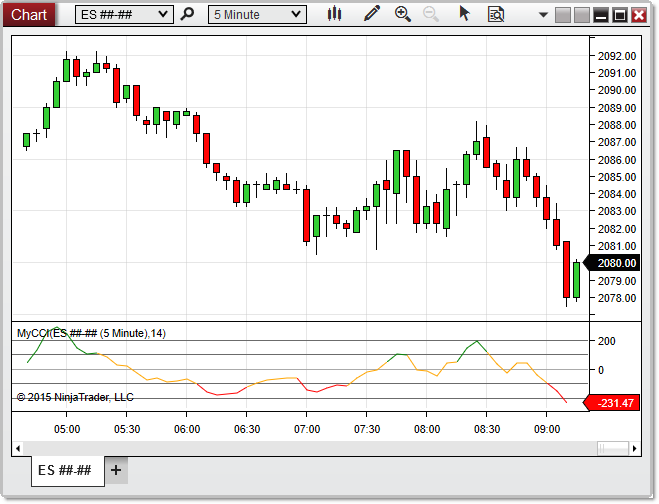
Task: Open the 5 Minute interval dropdown
Action: coord(294,14)
